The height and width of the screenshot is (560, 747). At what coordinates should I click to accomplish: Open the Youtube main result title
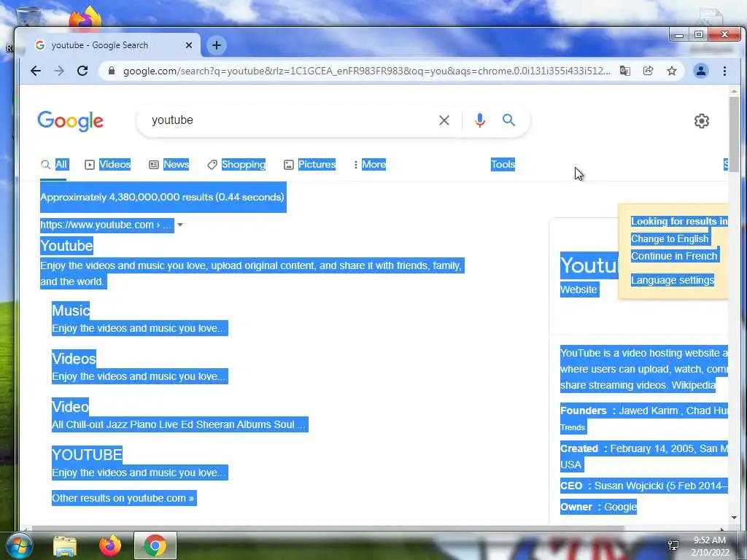[x=66, y=246]
